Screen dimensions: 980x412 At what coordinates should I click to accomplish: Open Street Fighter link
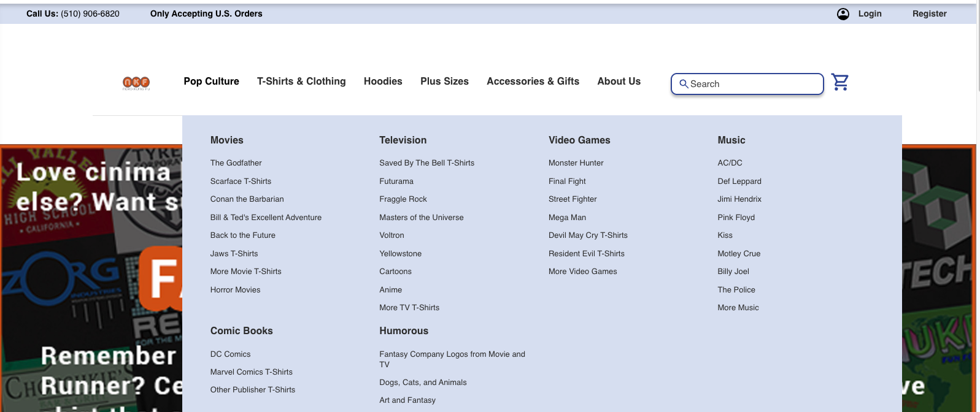coord(573,199)
